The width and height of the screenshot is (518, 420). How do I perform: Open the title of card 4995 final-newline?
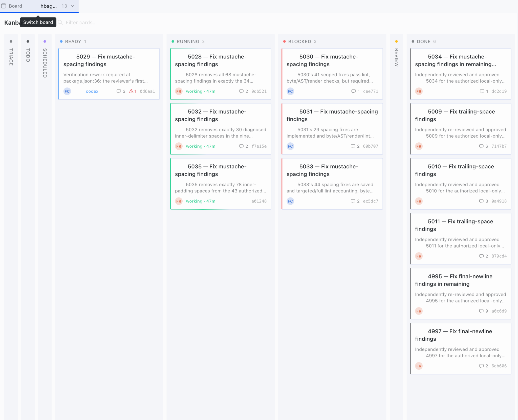tap(454, 280)
